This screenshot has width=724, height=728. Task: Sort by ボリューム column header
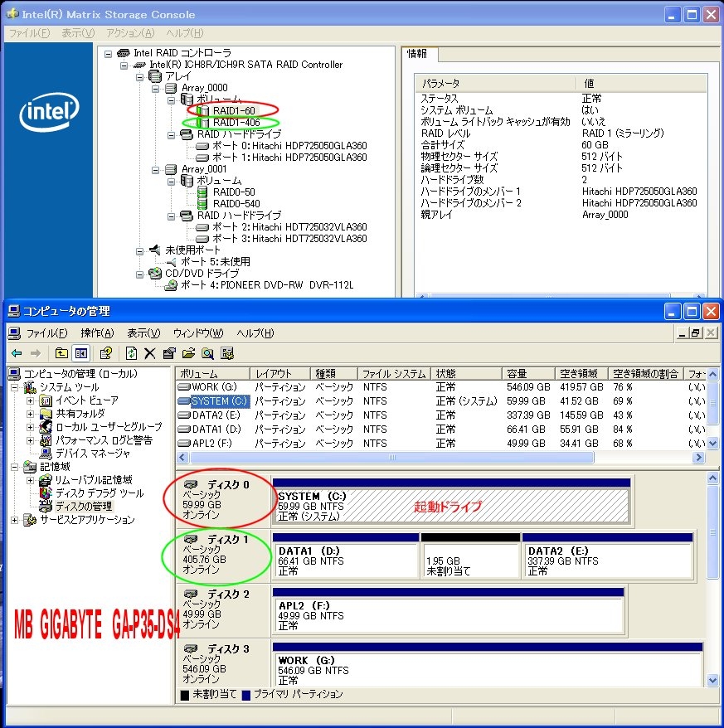tap(212, 373)
